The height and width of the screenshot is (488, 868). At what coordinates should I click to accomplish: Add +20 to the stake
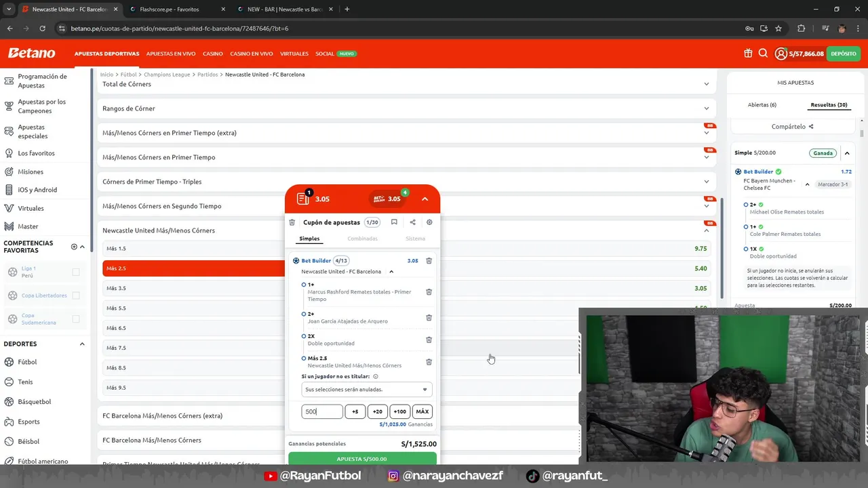click(377, 411)
